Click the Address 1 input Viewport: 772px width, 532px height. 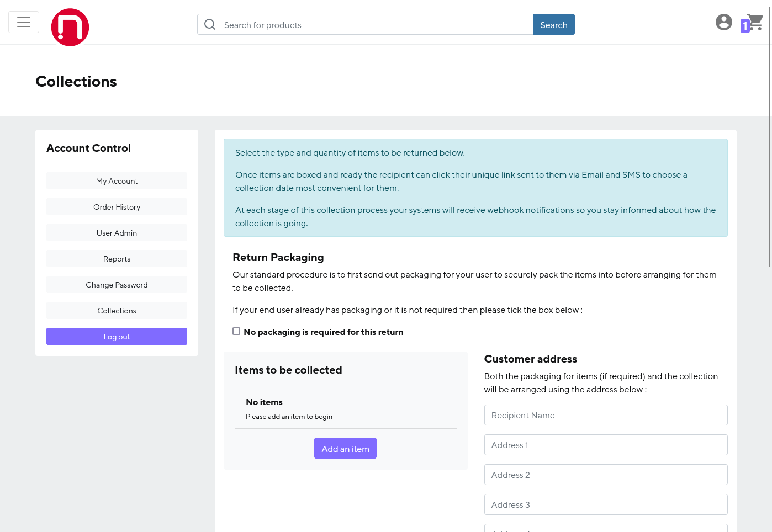(x=605, y=445)
